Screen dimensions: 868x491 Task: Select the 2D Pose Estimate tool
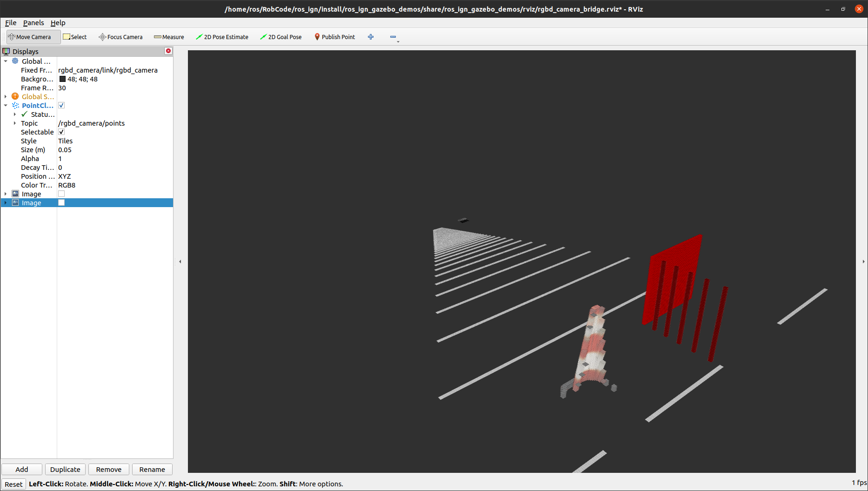click(x=222, y=37)
